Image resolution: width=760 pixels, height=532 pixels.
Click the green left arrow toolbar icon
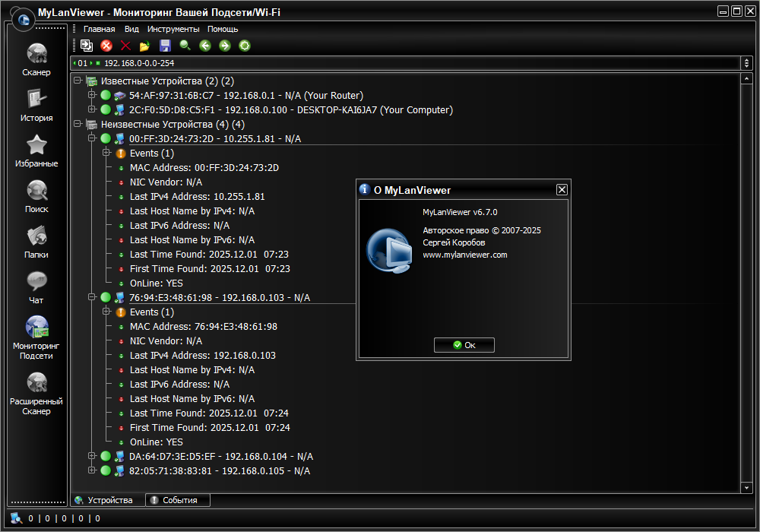pyautogui.click(x=204, y=46)
